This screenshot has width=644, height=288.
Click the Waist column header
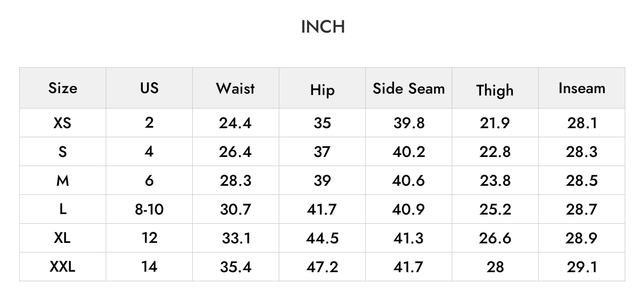[x=235, y=88]
